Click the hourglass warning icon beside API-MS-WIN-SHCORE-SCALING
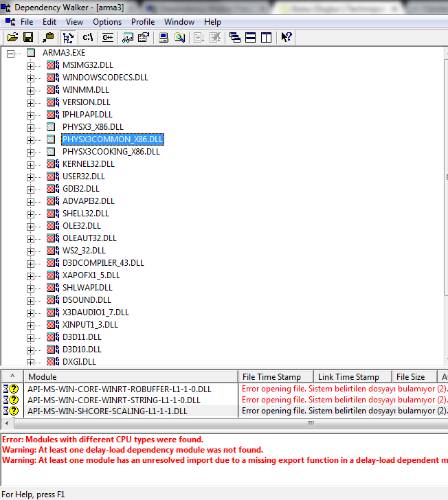This screenshot has height=500, width=448. click(x=10, y=411)
